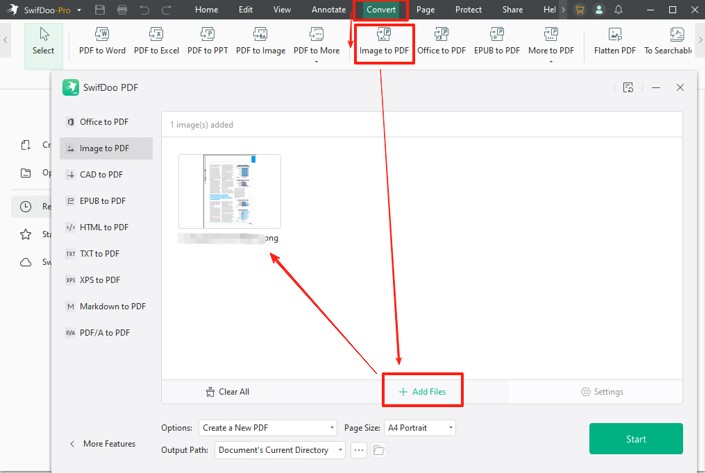Select TXT to PDF in sidebar
This screenshot has width=705, height=473.
106,254
